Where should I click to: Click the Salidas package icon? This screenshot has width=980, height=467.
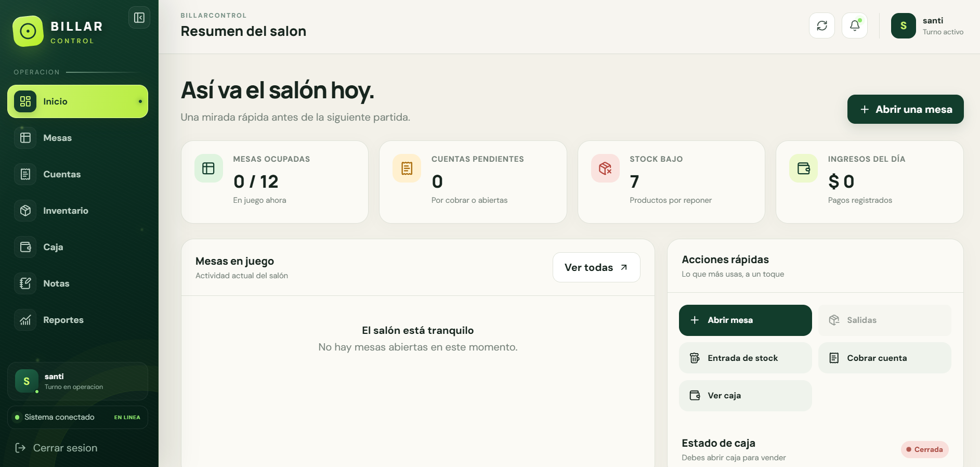[834, 320]
